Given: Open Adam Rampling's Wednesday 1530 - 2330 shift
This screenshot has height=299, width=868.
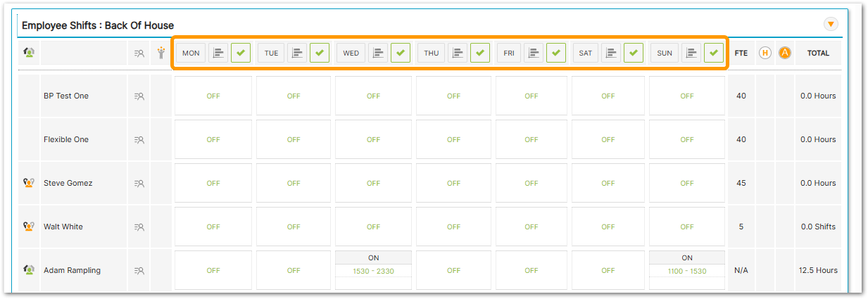Looking at the screenshot, I should (x=373, y=271).
